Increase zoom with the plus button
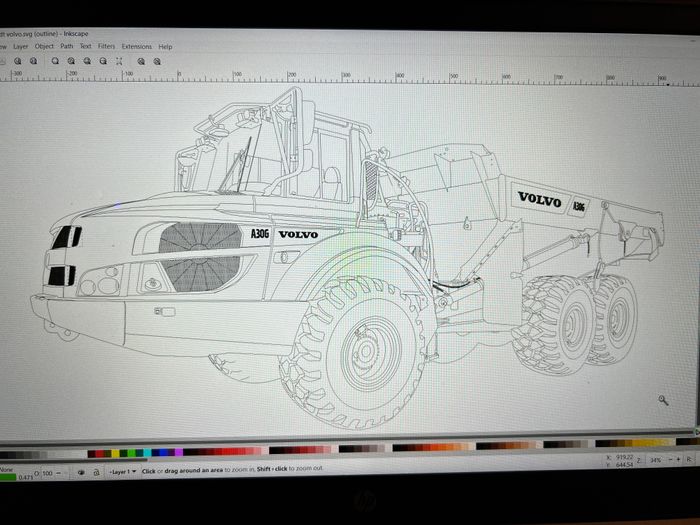700x525 pixels. coord(678,459)
